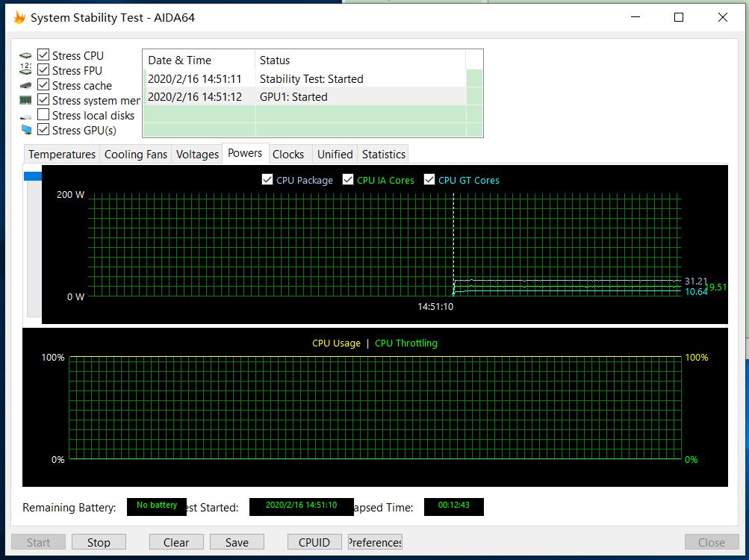
Task: Select the GPU1: Started log entry
Action: point(293,97)
